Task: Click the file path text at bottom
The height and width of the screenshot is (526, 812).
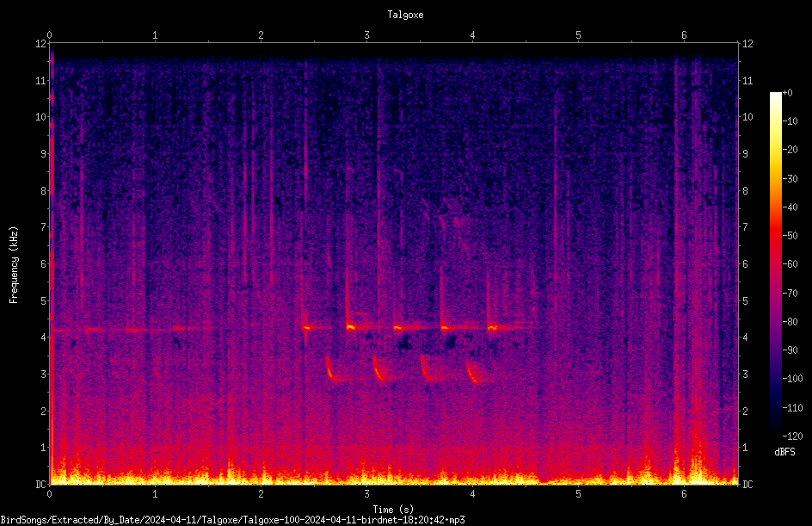Action: point(232,520)
